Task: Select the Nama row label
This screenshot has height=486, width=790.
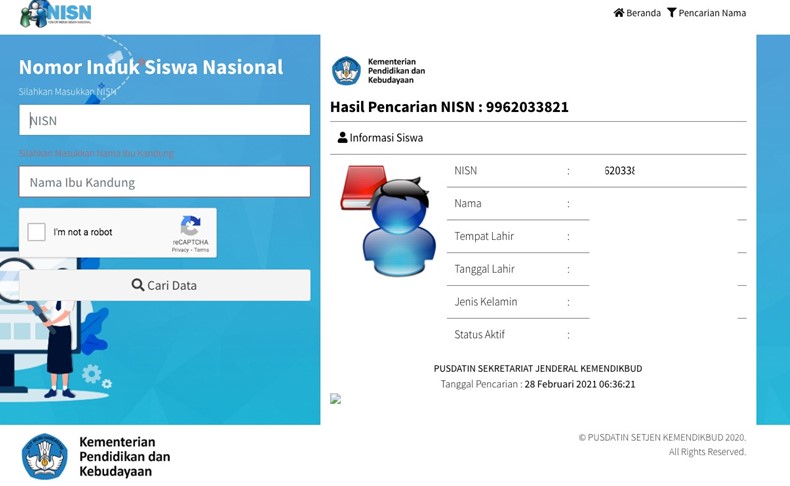Action: 468,203
